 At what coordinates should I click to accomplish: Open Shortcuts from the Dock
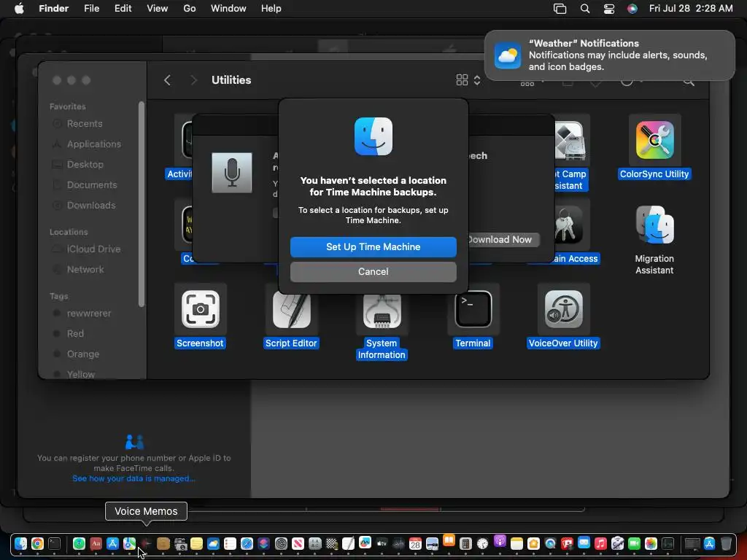(x=263, y=543)
